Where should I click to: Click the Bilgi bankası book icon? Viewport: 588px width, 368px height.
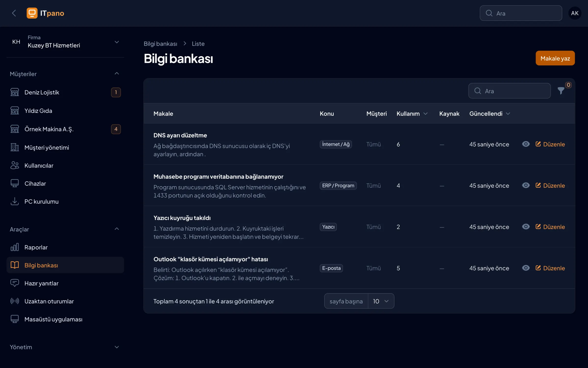(15, 265)
